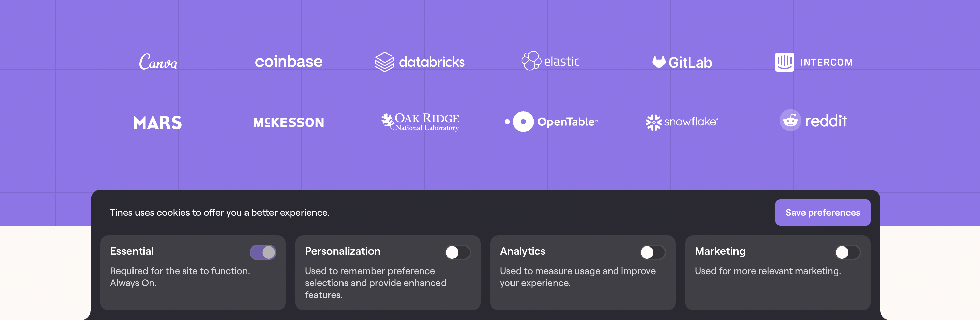Click the elastic logo
This screenshot has height=320, width=980.
pos(550,61)
